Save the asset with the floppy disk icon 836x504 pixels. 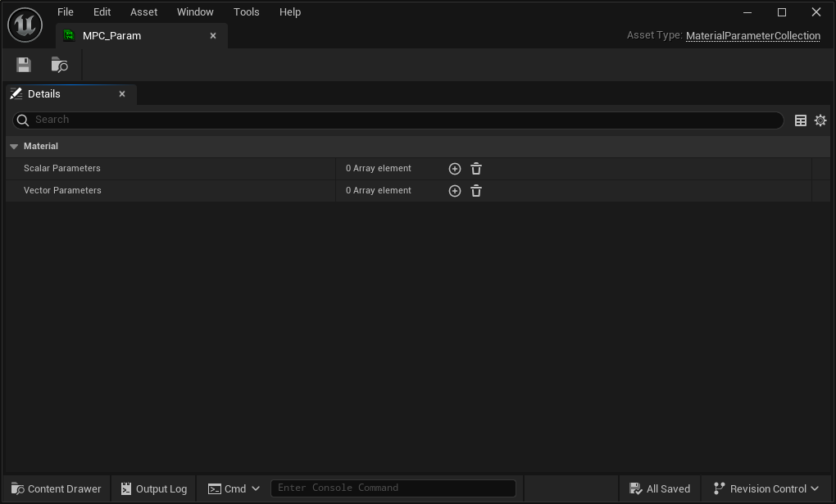pyautogui.click(x=24, y=65)
